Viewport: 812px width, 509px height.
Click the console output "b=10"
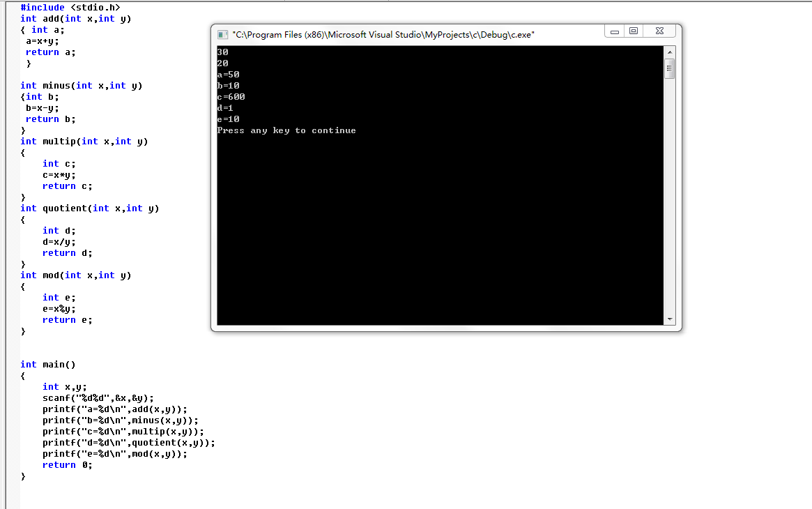point(229,86)
